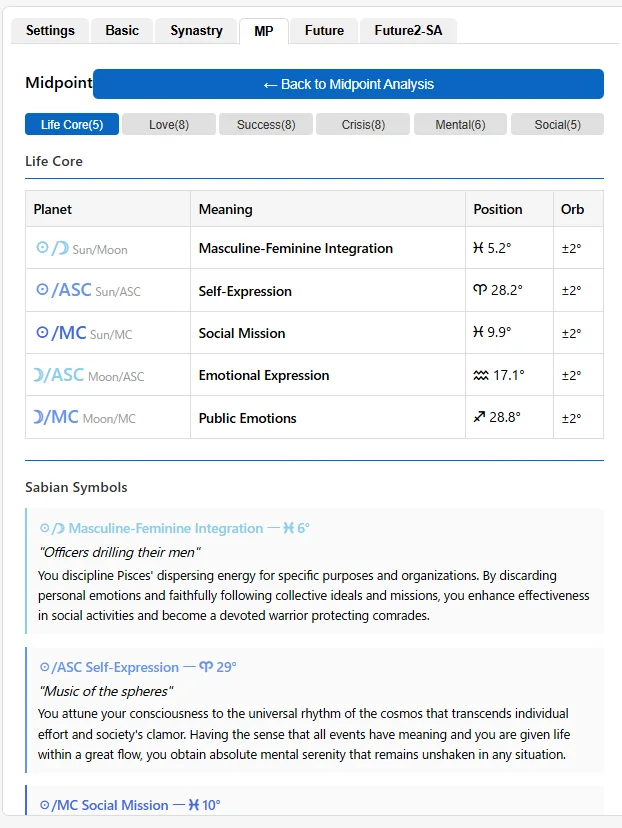
Task: Click Sun/MC Social Mission Pisces 10° title
Action: click(x=130, y=805)
